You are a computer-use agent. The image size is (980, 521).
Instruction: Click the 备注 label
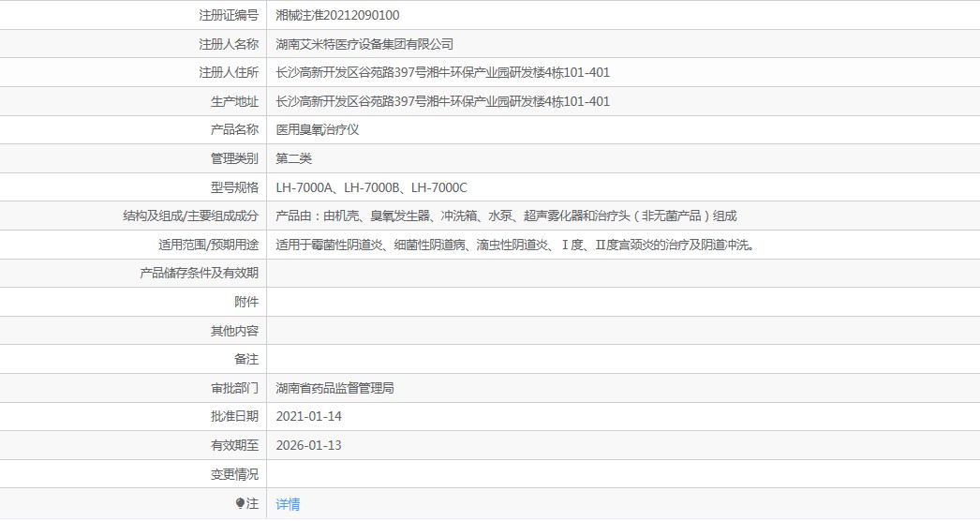click(x=246, y=359)
